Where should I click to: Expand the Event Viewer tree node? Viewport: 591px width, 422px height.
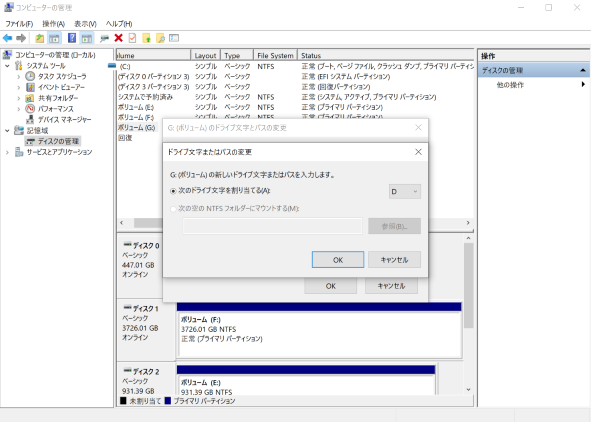(18, 87)
